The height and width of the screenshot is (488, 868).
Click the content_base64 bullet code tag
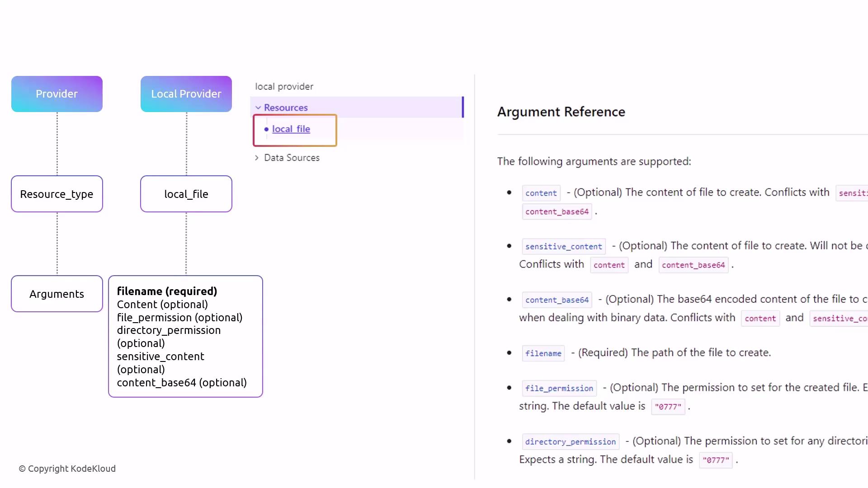[x=557, y=300]
